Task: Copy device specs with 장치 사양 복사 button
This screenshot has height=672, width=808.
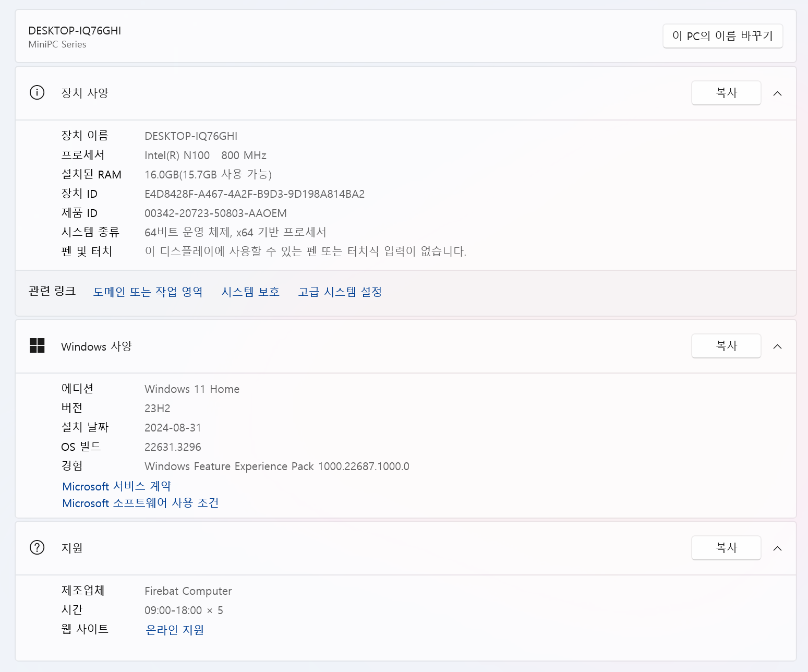Action: [726, 93]
